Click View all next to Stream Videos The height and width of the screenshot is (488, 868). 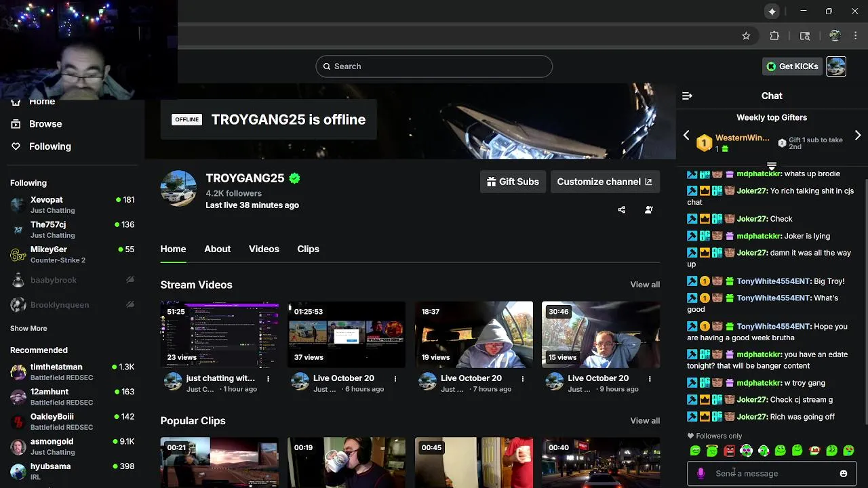tap(645, 285)
